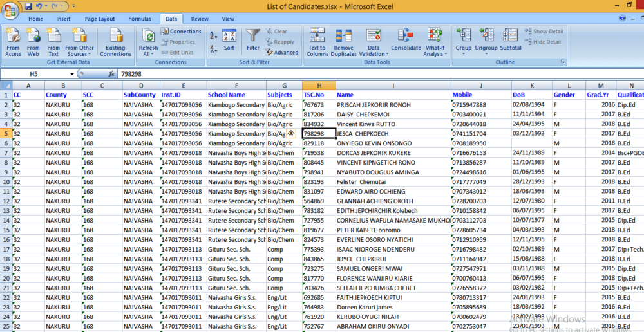Image resolution: width=644 pixels, height=332 pixels.
Task: Open the Consolidate tool
Action: pos(406,40)
